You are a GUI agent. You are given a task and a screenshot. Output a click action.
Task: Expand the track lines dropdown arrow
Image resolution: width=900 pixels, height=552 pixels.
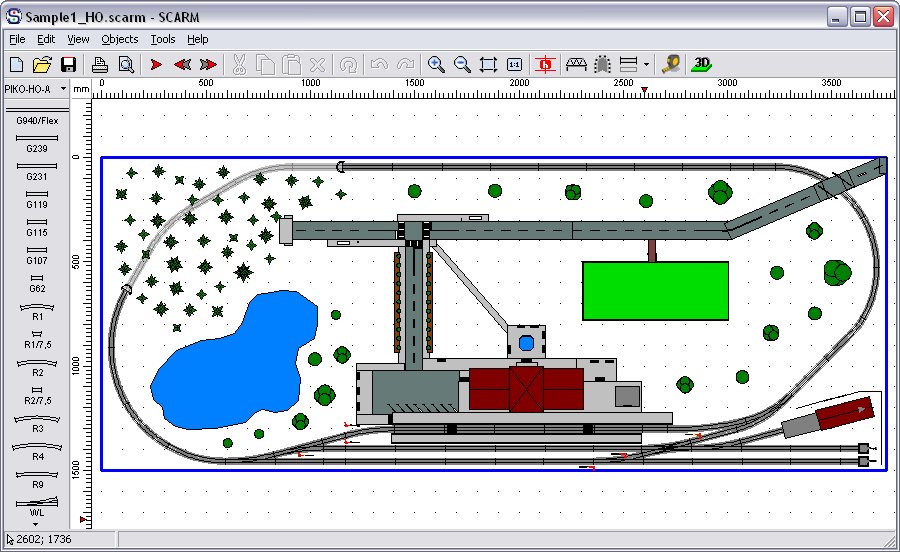click(646, 65)
